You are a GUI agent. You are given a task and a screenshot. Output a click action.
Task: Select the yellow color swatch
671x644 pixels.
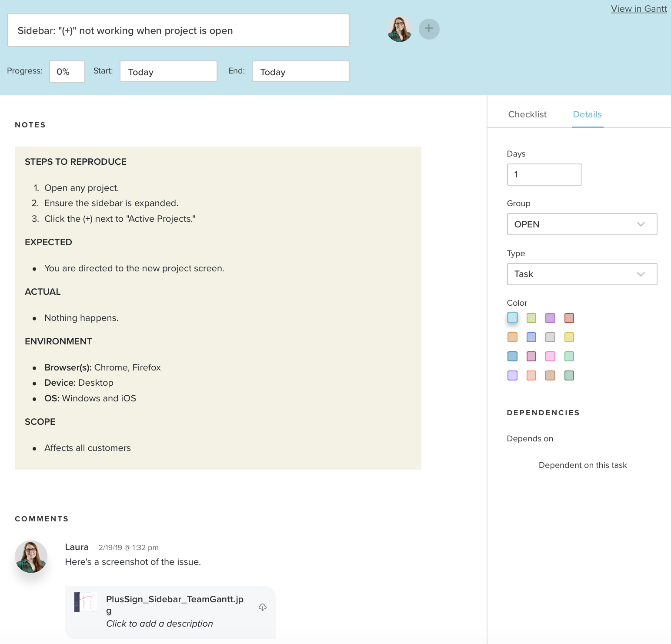569,337
